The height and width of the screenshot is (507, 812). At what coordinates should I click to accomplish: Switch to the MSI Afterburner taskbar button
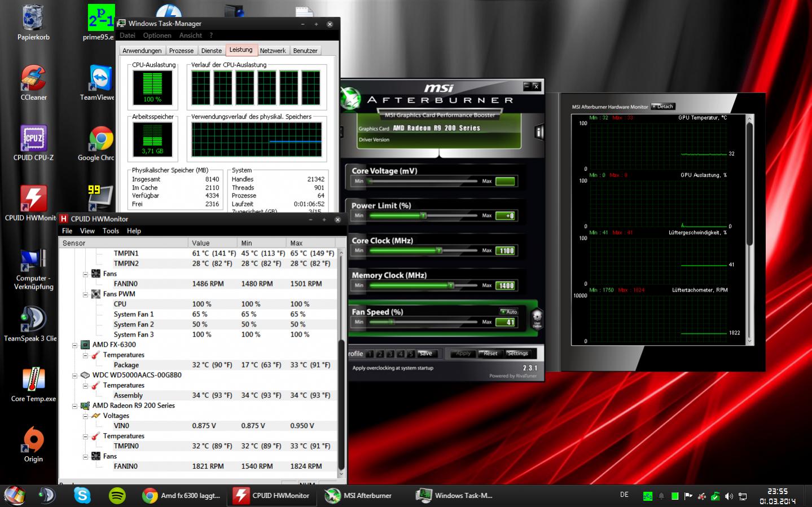[x=359, y=496]
